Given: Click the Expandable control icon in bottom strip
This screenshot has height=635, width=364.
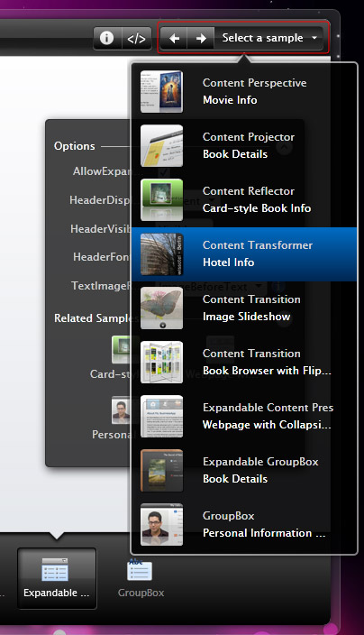Looking at the screenshot, I should point(57,578).
